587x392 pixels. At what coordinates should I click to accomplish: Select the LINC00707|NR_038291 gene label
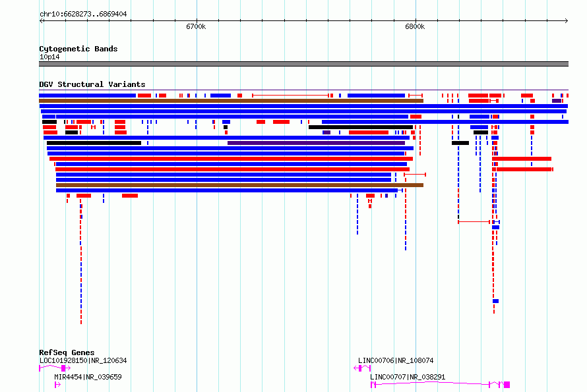click(x=408, y=377)
